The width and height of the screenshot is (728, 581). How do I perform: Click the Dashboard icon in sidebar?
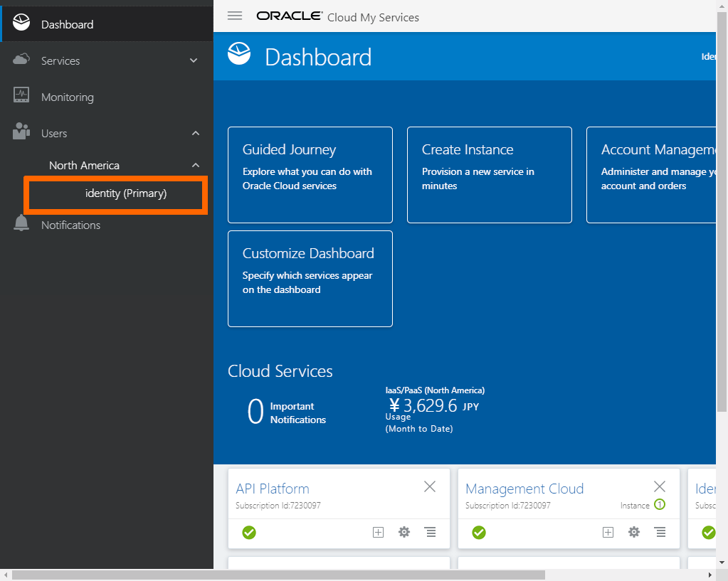click(x=21, y=22)
